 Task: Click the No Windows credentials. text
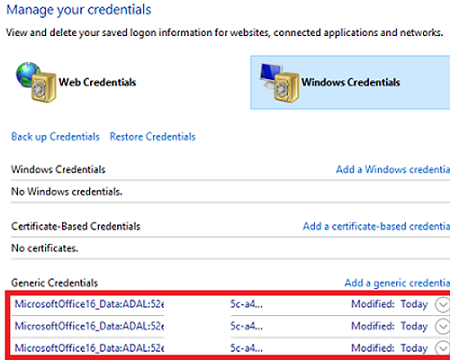point(67,192)
